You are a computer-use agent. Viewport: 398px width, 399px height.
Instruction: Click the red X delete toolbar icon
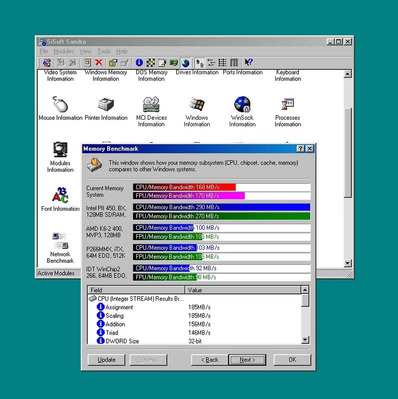(99, 62)
